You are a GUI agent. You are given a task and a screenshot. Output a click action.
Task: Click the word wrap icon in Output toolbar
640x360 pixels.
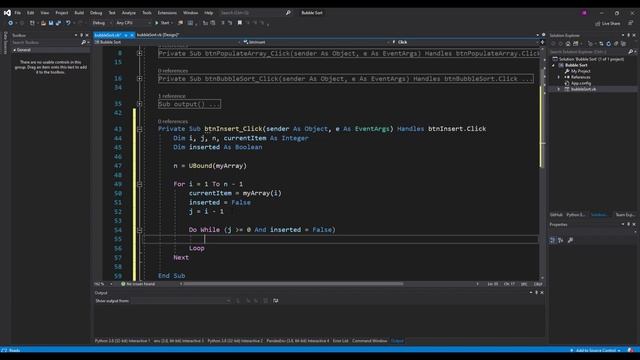pos(276,301)
